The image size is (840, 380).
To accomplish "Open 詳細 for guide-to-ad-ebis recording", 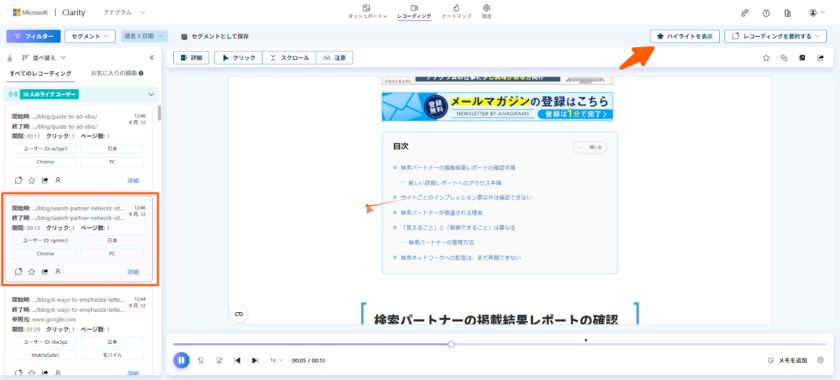I will pos(133,181).
